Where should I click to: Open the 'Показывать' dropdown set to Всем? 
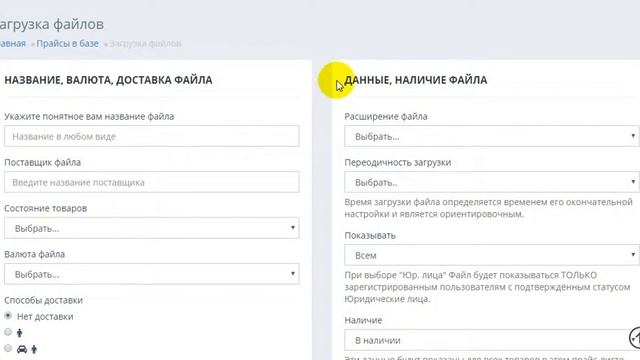pos(492,255)
